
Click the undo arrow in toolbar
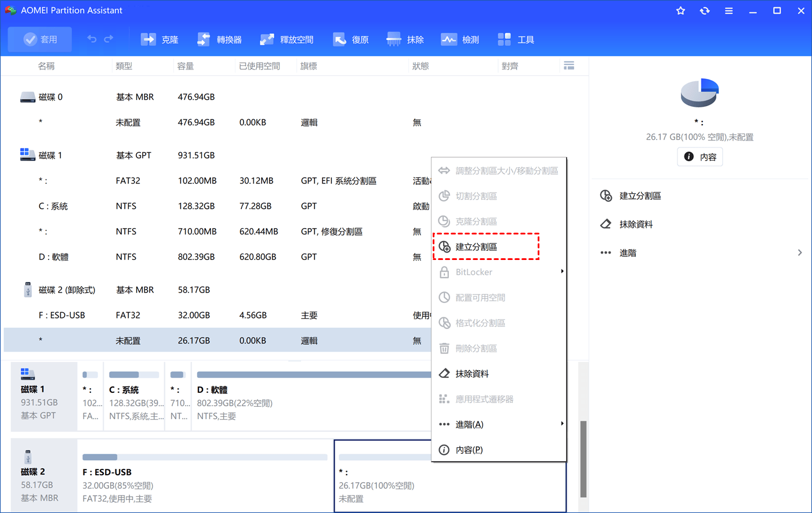(x=92, y=39)
